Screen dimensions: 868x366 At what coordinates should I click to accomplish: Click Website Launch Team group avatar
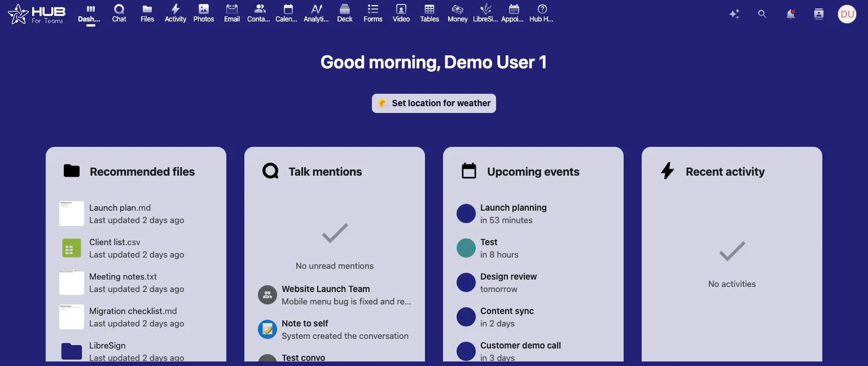[x=268, y=295]
